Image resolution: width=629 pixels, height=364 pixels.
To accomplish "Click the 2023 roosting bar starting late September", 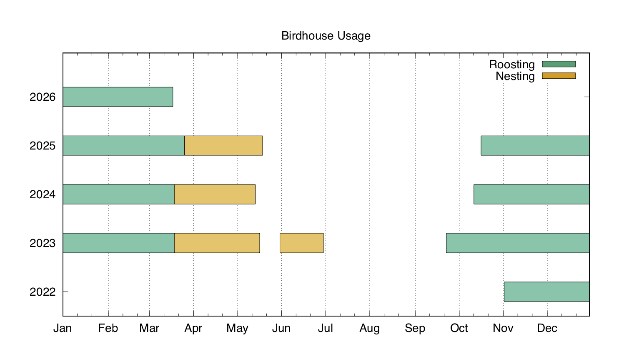I will coord(517,243).
